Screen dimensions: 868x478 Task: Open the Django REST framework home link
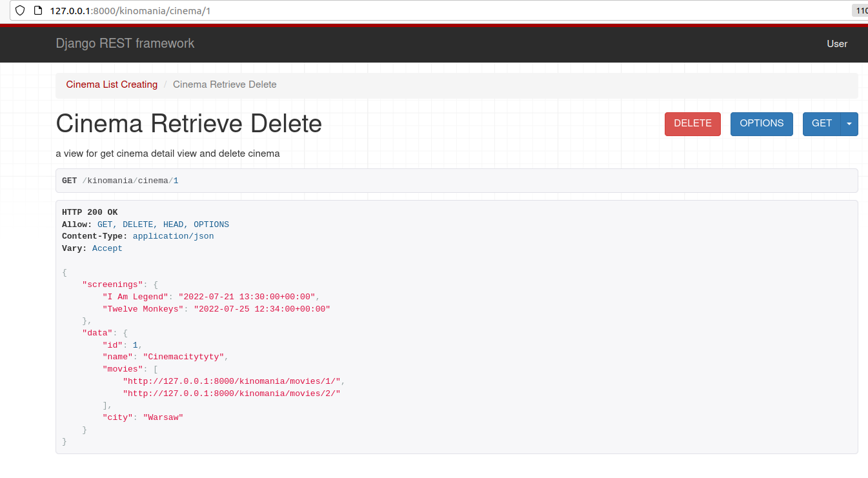(x=125, y=43)
